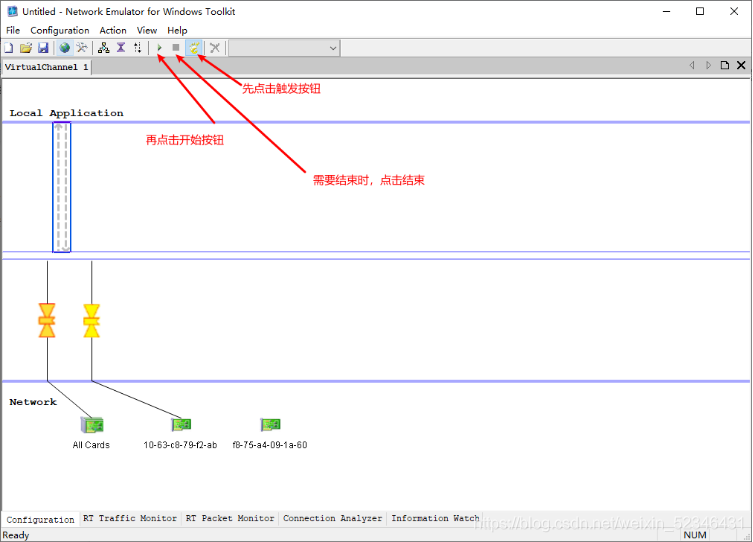
Task: Save using the floppy disk icon
Action: click(43, 48)
